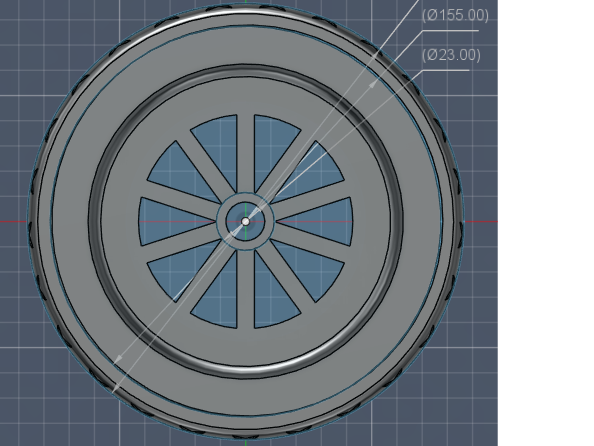Image resolution: width=594 pixels, height=446 pixels.
Task: Click the white origin point at wheel center
Action: [x=245, y=221]
